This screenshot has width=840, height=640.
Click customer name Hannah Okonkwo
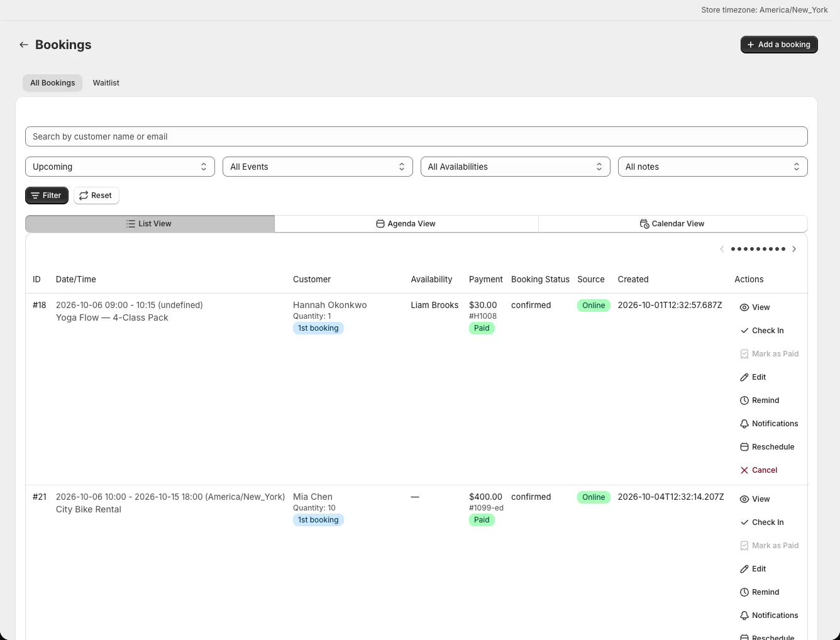(x=329, y=305)
